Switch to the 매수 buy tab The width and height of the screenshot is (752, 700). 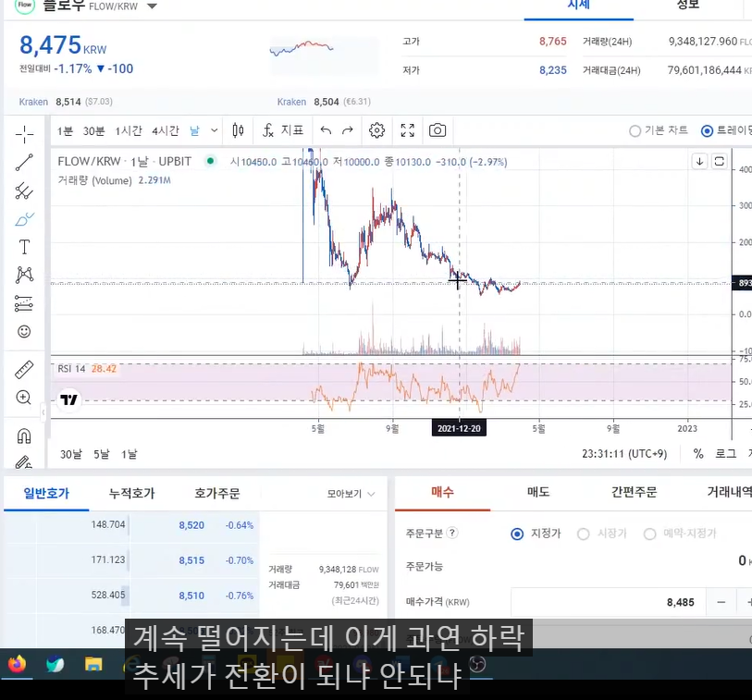point(442,492)
